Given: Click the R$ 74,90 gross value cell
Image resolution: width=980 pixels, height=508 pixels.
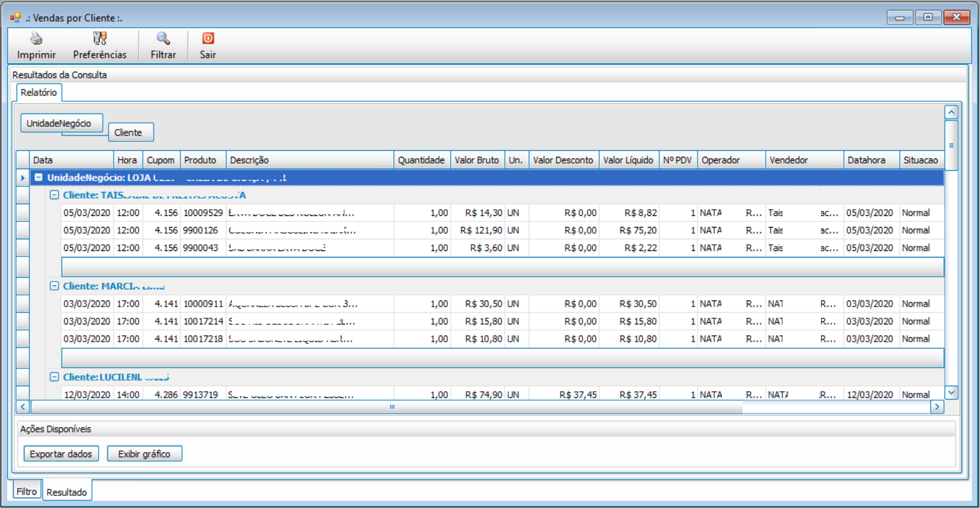Looking at the screenshot, I should click(478, 394).
